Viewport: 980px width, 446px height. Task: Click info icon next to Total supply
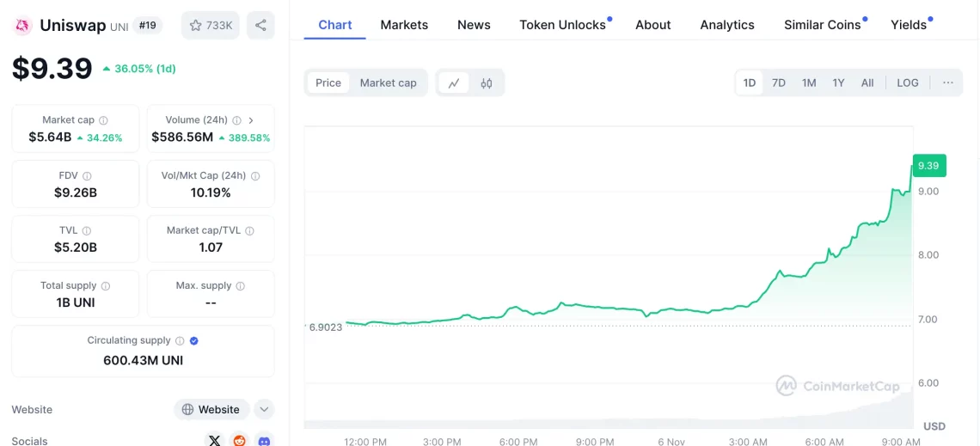pyautogui.click(x=106, y=286)
